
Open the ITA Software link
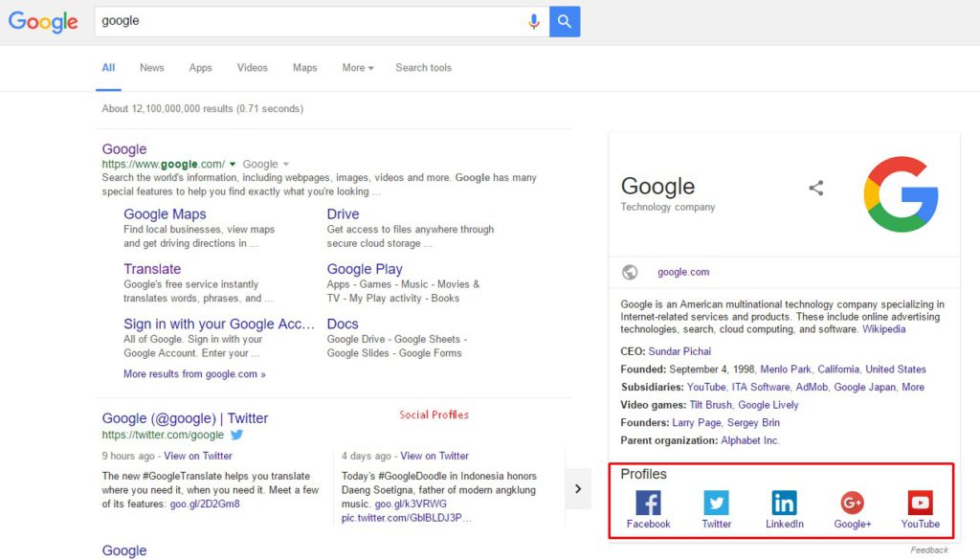click(761, 387)
